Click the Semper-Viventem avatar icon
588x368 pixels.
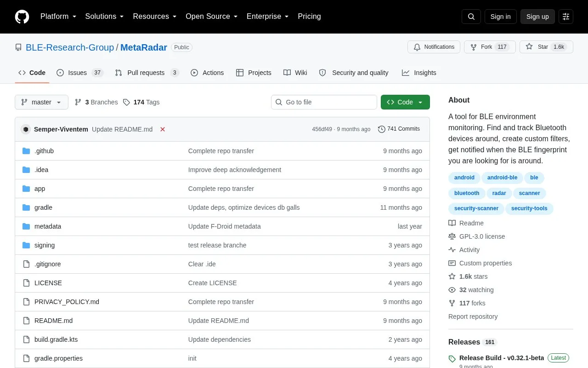[x=26, y=129]
